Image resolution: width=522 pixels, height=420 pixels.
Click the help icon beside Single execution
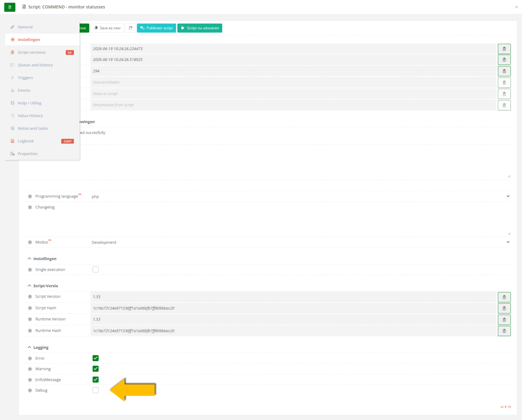[x=30, y=270]
